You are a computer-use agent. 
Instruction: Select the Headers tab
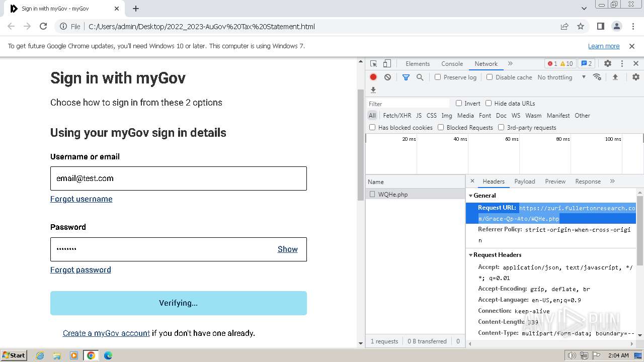494,182
